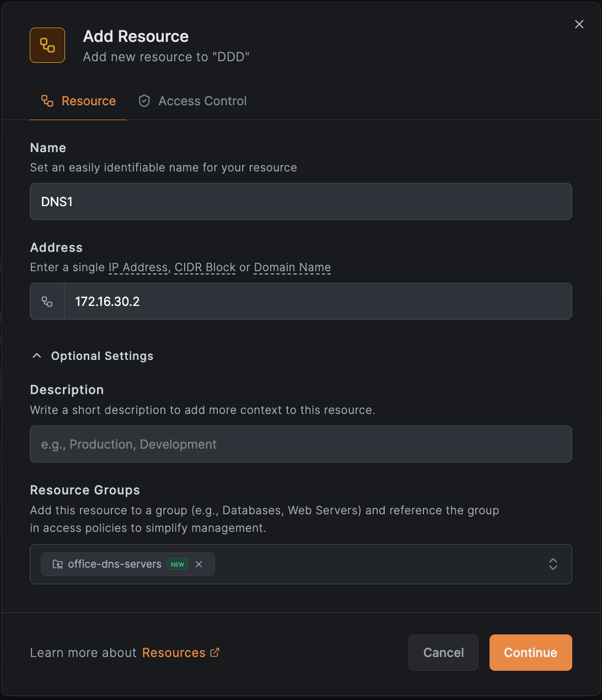Open the Resources documentation link
Image resolution: width=602 pixels, height=700 pixels.
[x=174, y=653]
